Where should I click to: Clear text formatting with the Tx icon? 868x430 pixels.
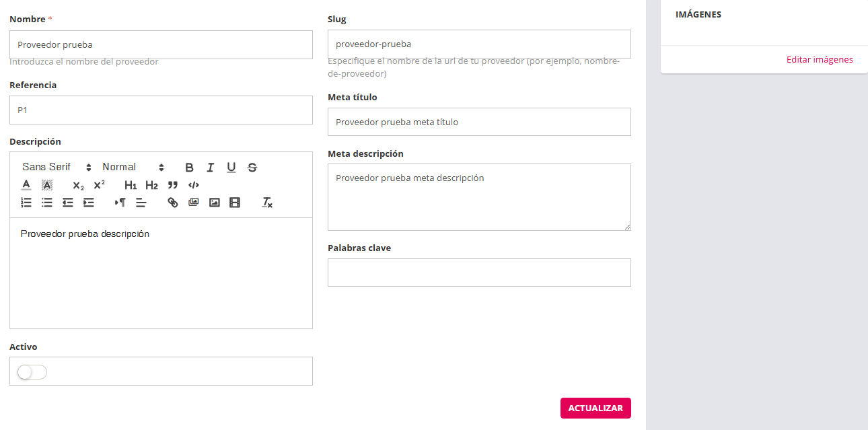pos(267,203)
